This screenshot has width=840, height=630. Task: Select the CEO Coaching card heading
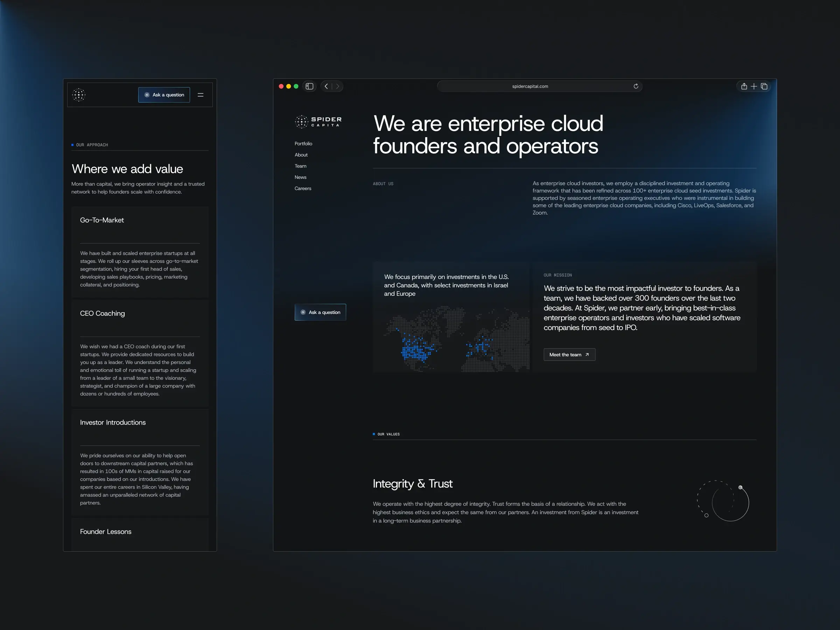point(103,313)
